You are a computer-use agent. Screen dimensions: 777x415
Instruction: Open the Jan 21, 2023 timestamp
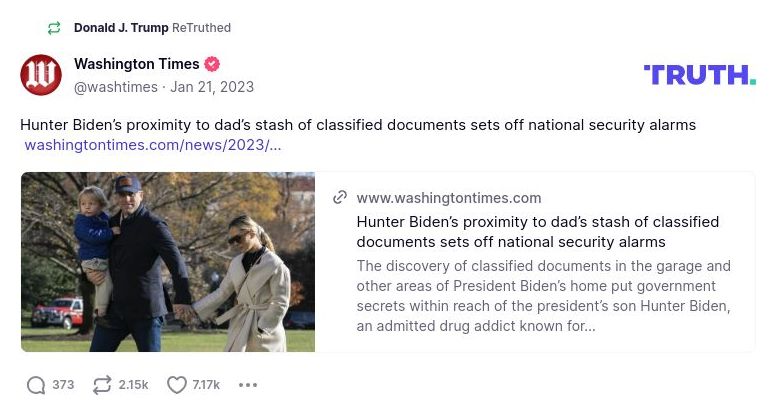(212, 87)
